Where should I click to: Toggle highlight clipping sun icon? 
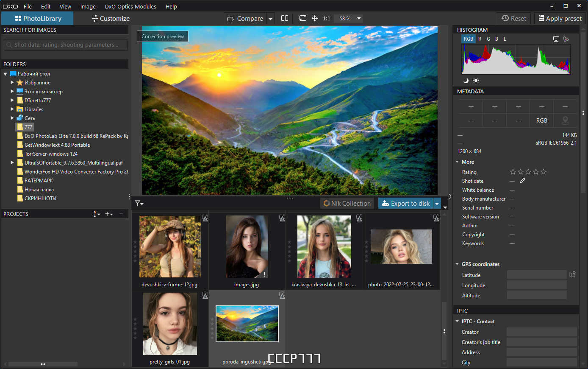pos(476,81)
